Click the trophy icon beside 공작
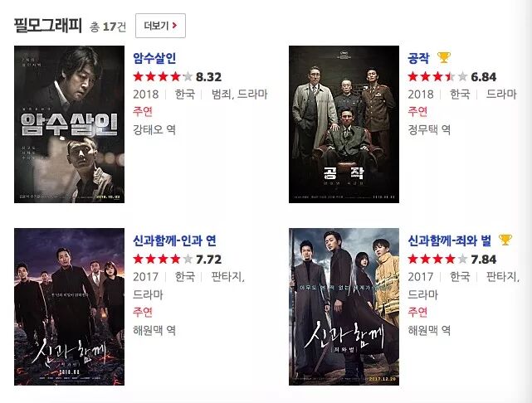Image resolution: width=532 pixels, height=403 pixels. pos(444,57)
